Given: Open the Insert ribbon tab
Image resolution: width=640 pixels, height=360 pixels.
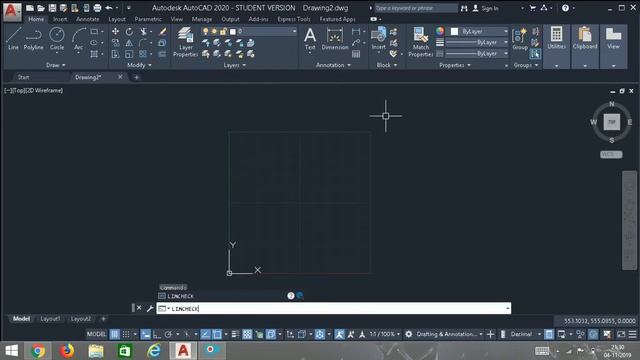Looking at the screenshot, I should 60,19.
